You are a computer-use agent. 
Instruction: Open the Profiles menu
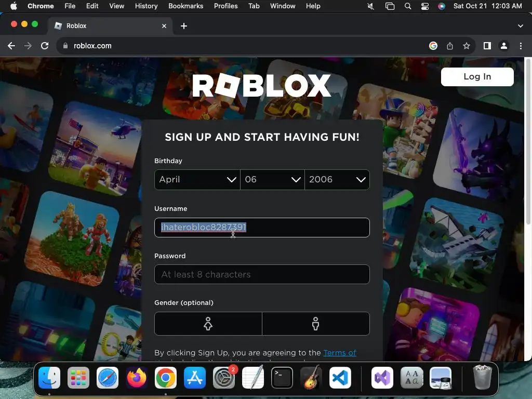click(225, 6)
